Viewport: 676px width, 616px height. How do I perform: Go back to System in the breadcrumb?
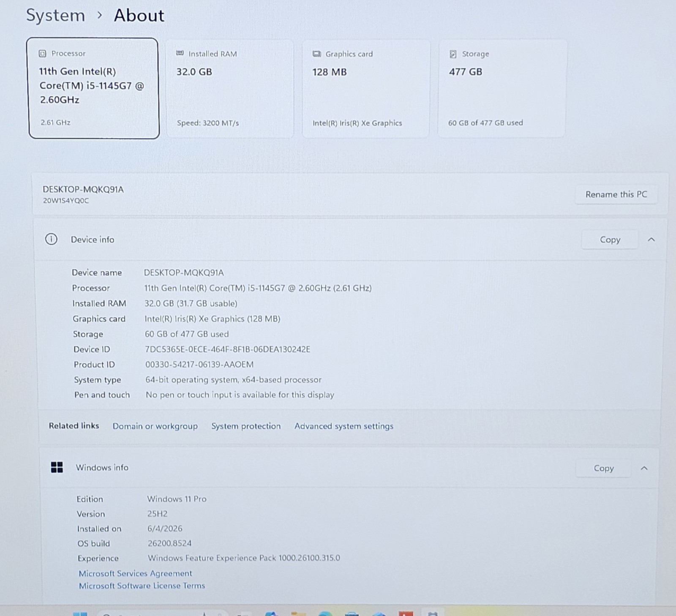55,16
